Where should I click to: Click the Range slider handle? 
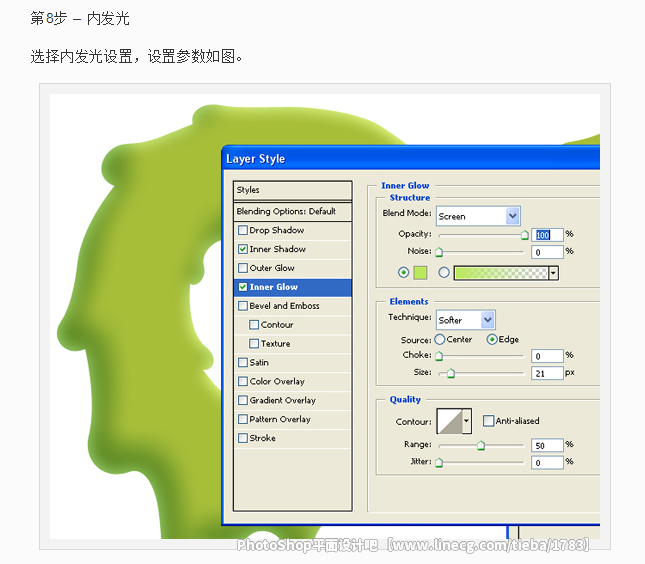(481, 446)
